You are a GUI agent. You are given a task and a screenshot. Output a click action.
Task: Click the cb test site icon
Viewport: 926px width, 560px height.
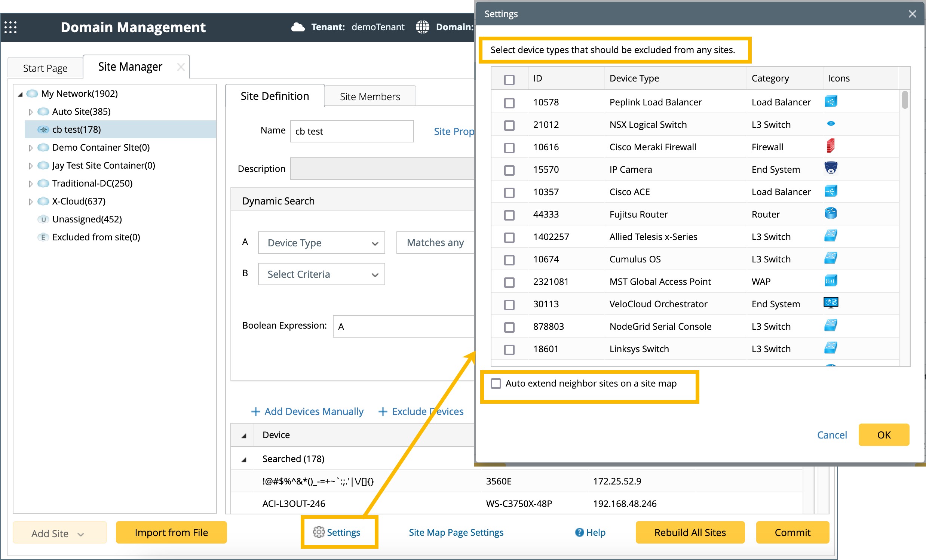[44, 130]
